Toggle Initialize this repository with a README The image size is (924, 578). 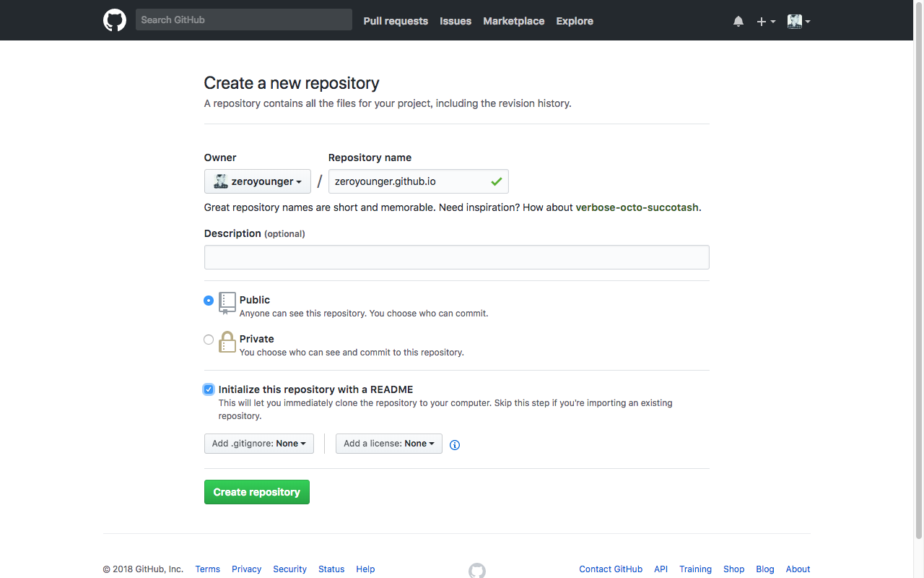coord(209,389)
